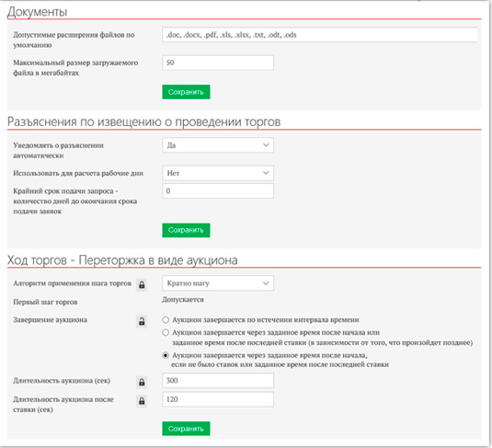Select radio: после начала, если не было ставок
The image size is (492, 448).
[166, 355]
